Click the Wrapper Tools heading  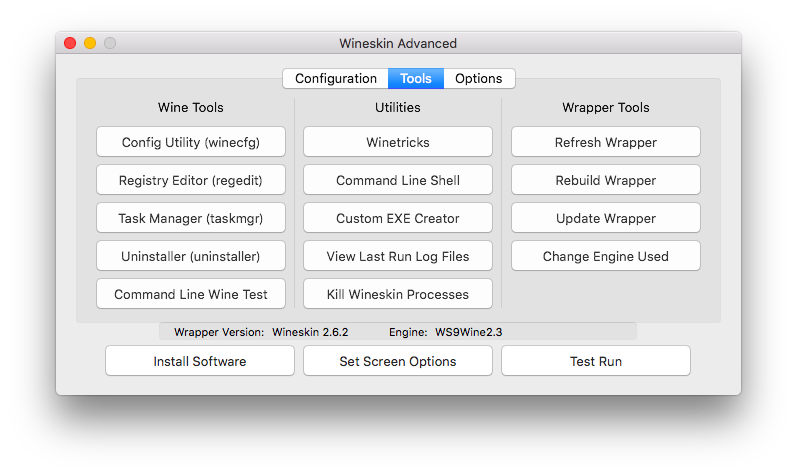tap(606, 107)
